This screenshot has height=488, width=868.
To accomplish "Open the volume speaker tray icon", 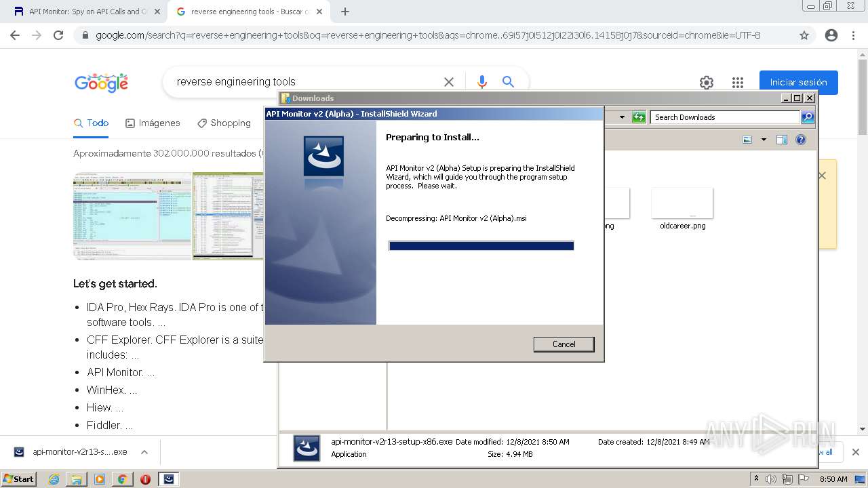I will click(770, 479).
